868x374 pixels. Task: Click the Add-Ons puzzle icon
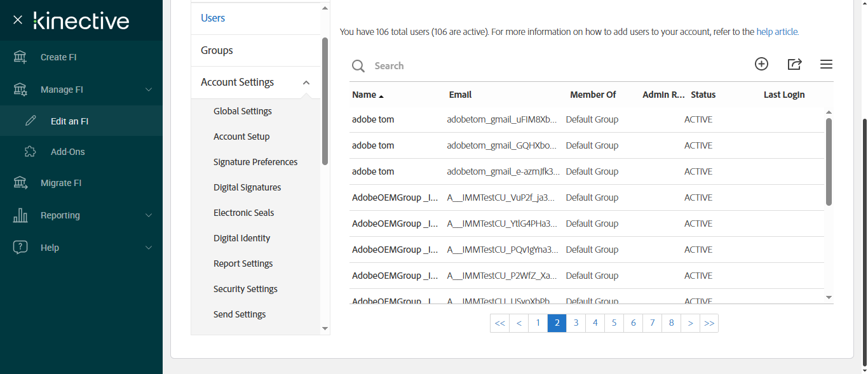[30, 152]
